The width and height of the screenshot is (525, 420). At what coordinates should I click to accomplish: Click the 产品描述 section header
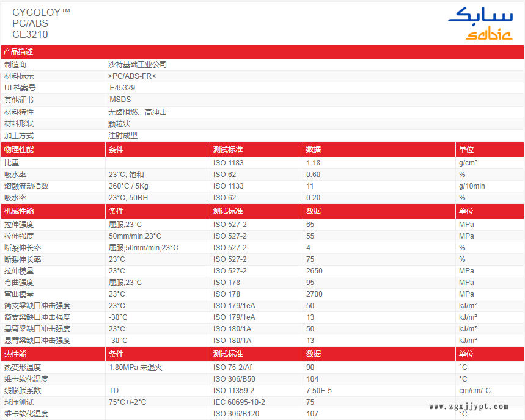point(18,52)
